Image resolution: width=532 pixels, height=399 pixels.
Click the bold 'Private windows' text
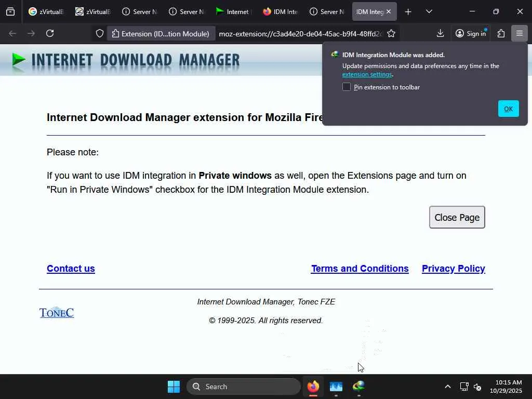(235, 176)
